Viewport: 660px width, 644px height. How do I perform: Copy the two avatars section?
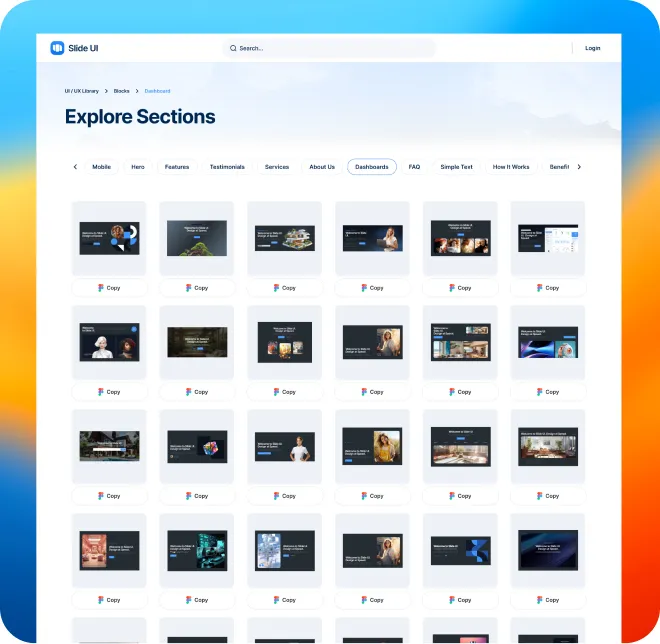click(x=109, y=392)
